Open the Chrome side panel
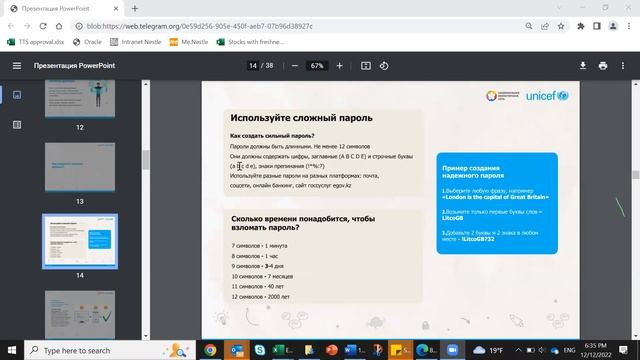Screen dimensions: 640x360 [597, 26]
